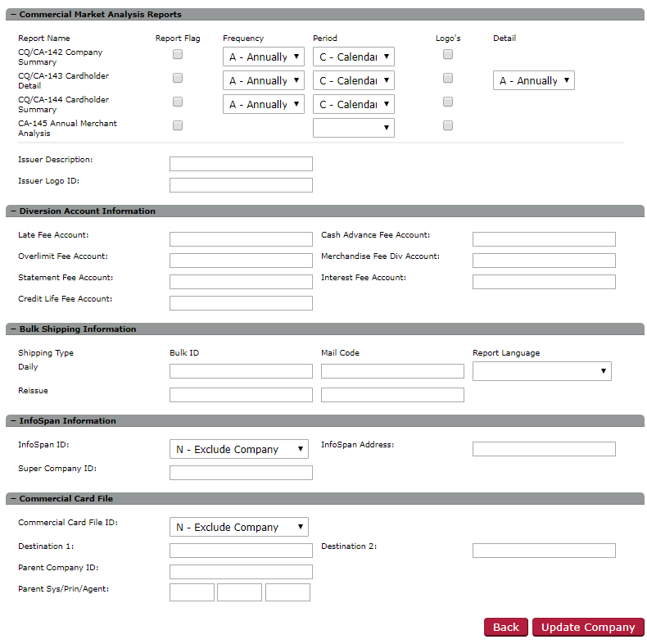Collapse Commercial Card File section
The height and width of the screenshot is (644, 647).
point(14,499)
